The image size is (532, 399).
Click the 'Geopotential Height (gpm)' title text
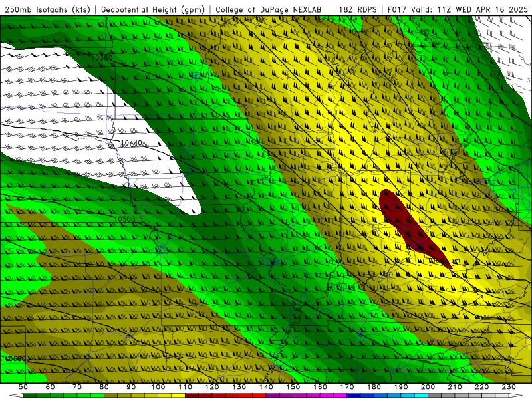coord(153,10)
